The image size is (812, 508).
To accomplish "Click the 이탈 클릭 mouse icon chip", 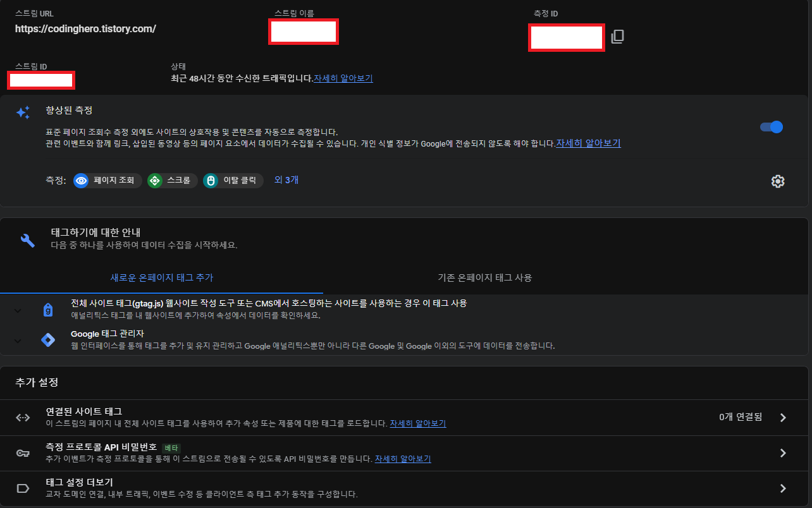I will pyautogui.click(x=233, y=181).
